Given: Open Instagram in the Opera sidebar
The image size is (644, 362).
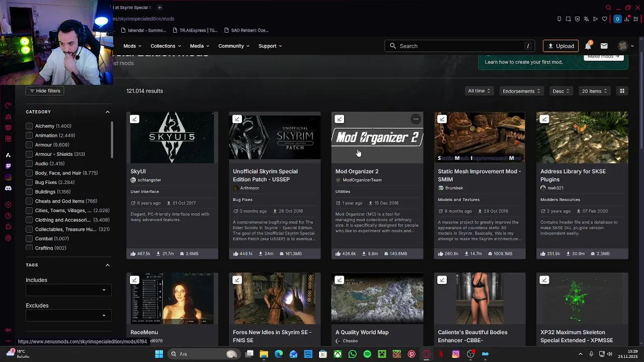Looking at the screenshot, I should point(8,177).
